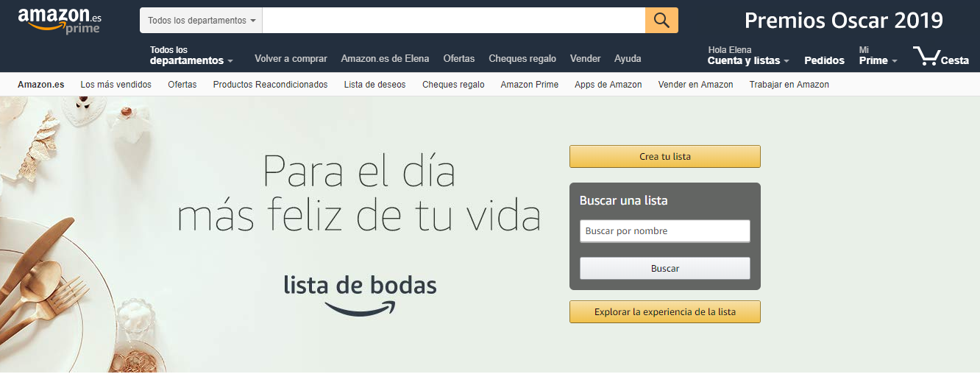Image resolution: width=980 pixels, height=374 pixels.
Task: Open Cheques regalo in the dark header
Action: 522,58
